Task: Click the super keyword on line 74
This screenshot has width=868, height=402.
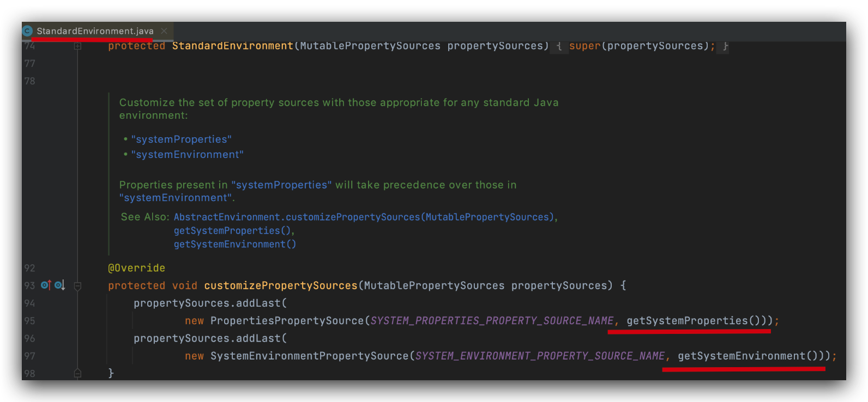Action: click(x=584, y=46)
